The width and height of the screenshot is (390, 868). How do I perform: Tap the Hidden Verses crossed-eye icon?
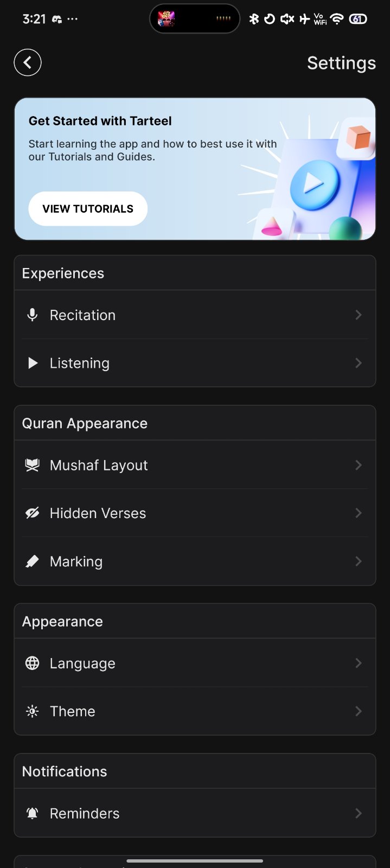(x=33, y=513)
